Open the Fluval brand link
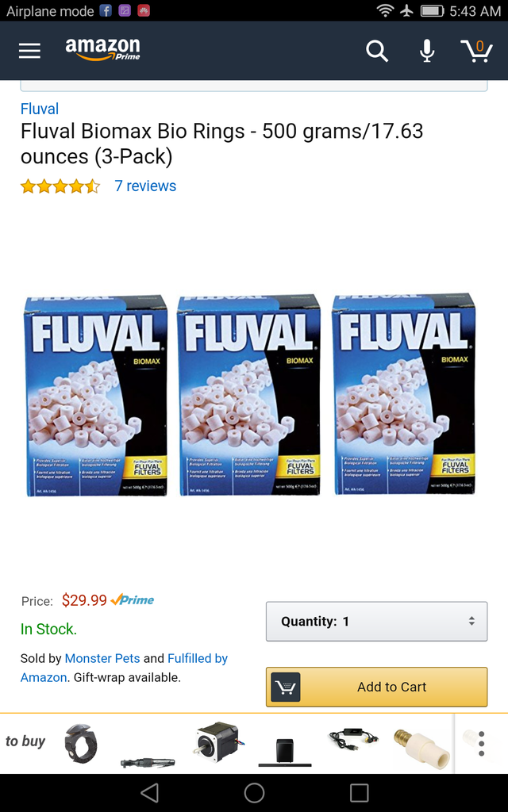Screen dimensions: 508x812 (x=40, y=109)
